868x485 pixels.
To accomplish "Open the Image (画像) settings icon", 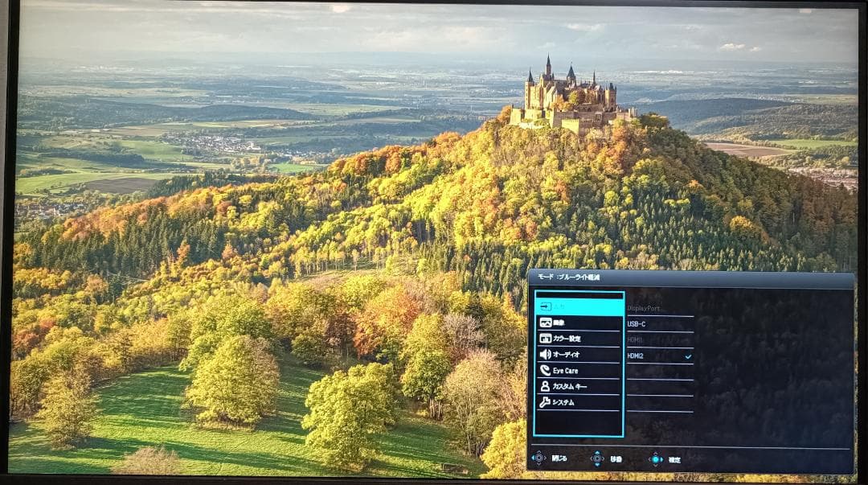I will (547, 323).
